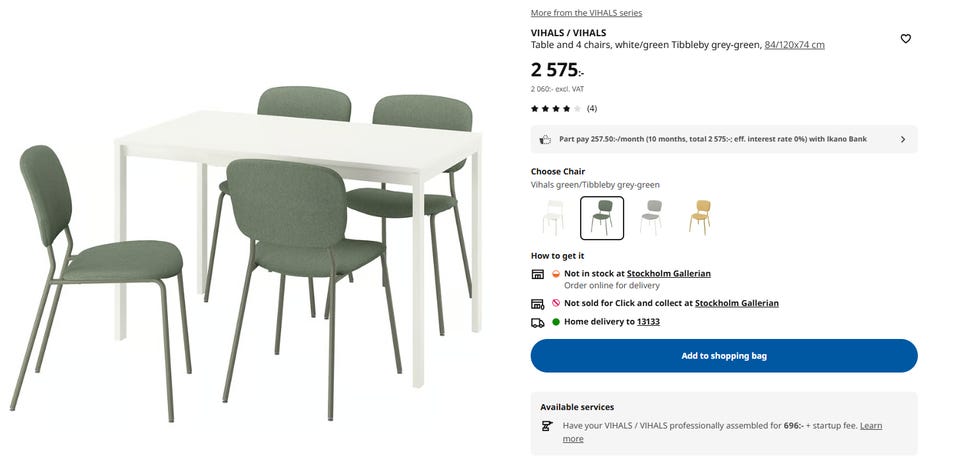
Task: Open More from the VIHALS series
Action: [587, 13]
